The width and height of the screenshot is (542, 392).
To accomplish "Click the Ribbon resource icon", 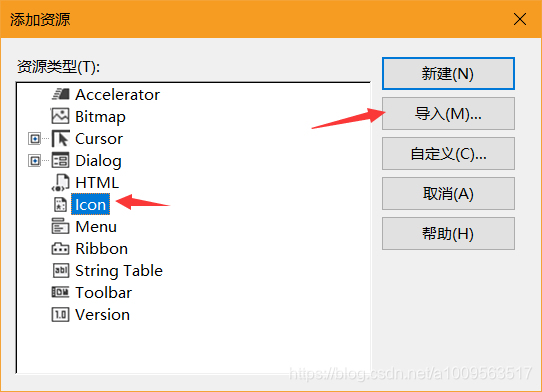I will 60,249.
